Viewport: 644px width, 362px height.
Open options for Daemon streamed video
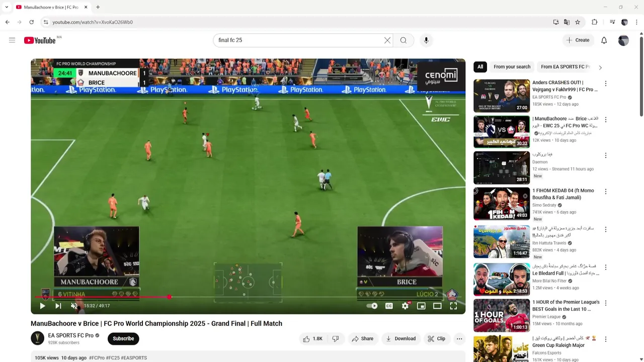pos(605,155)
